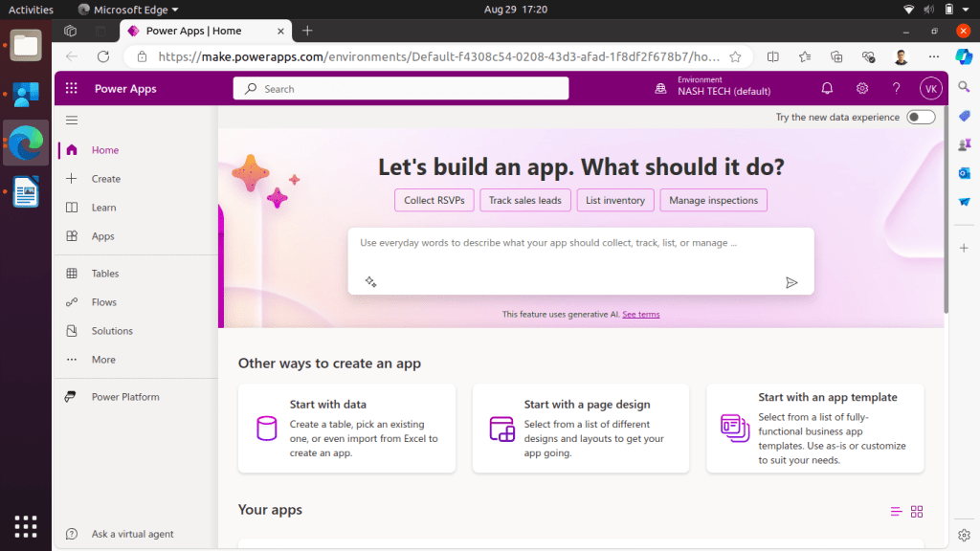This screenshot has height=551, width=980.
Task: Open the notifications bell in Power Apps
Action: point(826,87)
